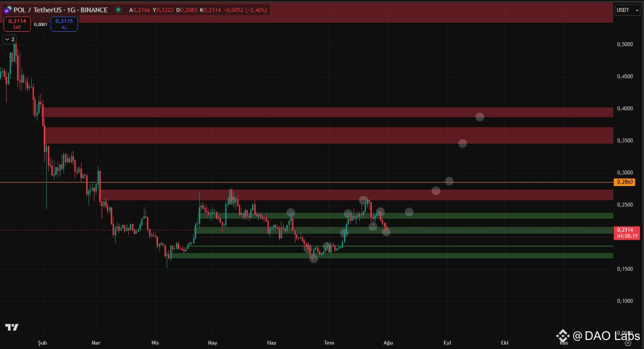Click the 0,1500 price axis label
Screen dimensions: 644x349
click(x=625, y=269)
